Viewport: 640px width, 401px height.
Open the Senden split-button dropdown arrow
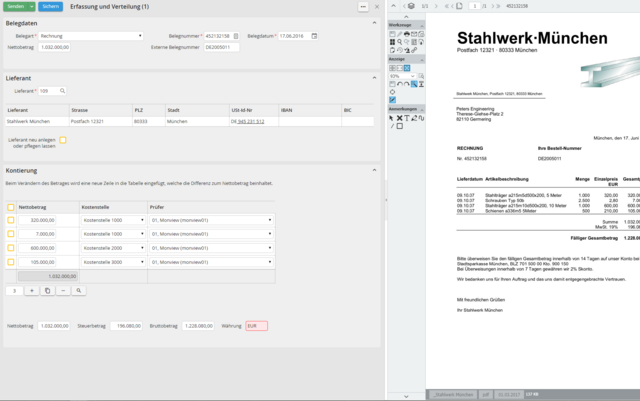(x=31, y=7)
